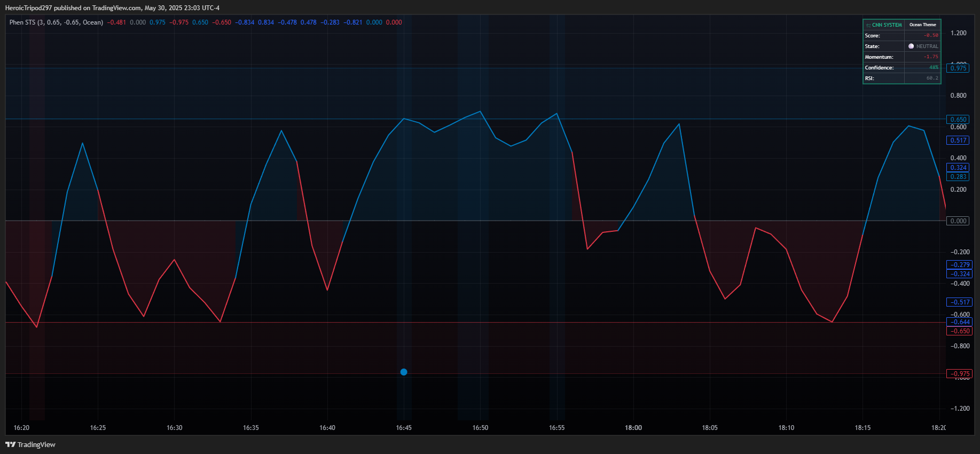Click the TradingView logo at bottom left
The width and height of the screenshot is (980, 454).
click(30, 444)
